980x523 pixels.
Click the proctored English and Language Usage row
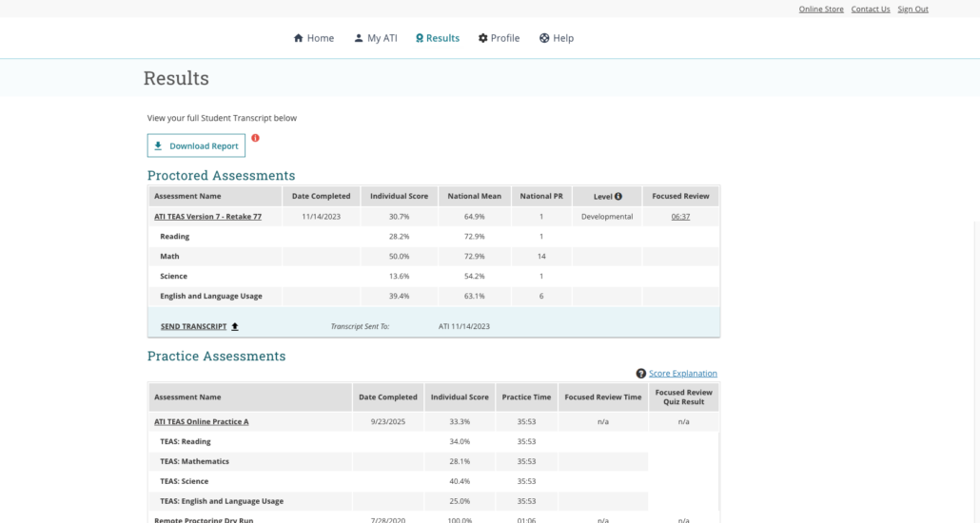pyautogui.click(x=434, y=296)
